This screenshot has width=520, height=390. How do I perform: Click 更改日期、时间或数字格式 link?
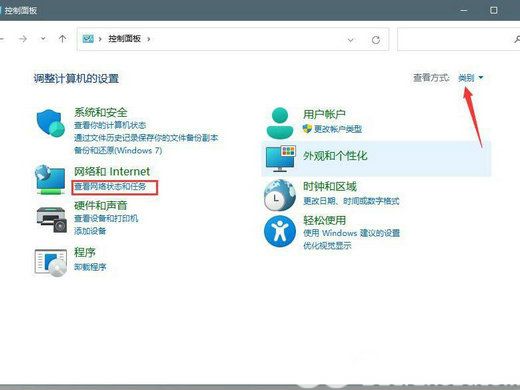351,201
